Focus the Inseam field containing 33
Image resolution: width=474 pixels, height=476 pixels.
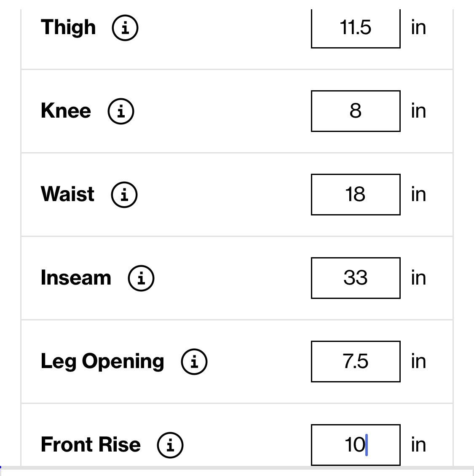pyautogui.click(x=356, y=278)
